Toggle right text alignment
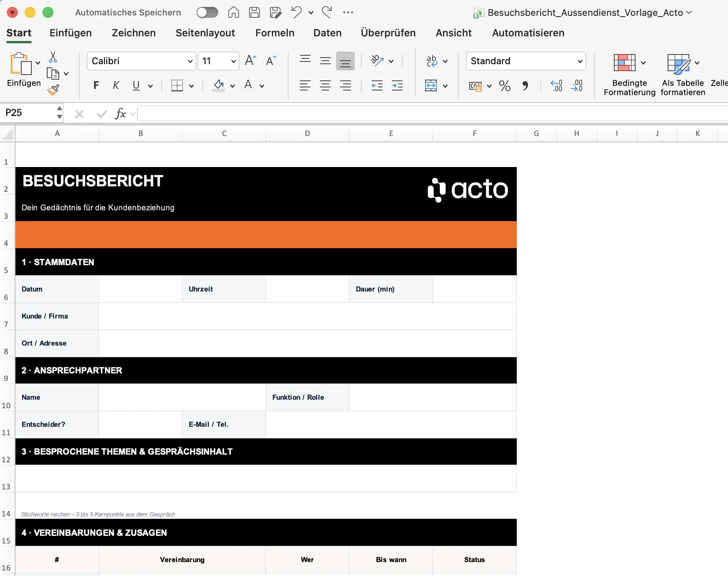 point(346,85)
